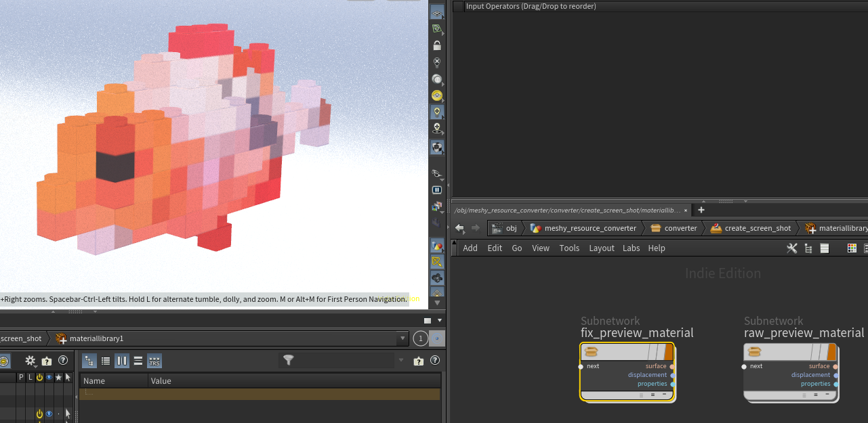Viewport: 868px width, 423px height.
Task: Collapse fix_preview_material node with minus button
Action: coord(664,395)
